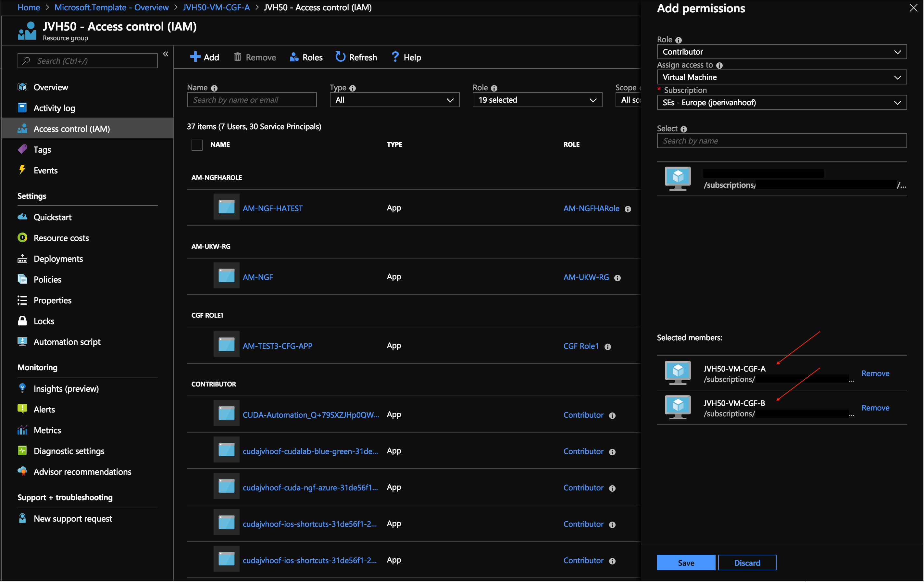Image resolution: width=924 pixels, height=582 pixels.
Task: Open the AM-UKW-RG role link
Action: coord(586,277)
